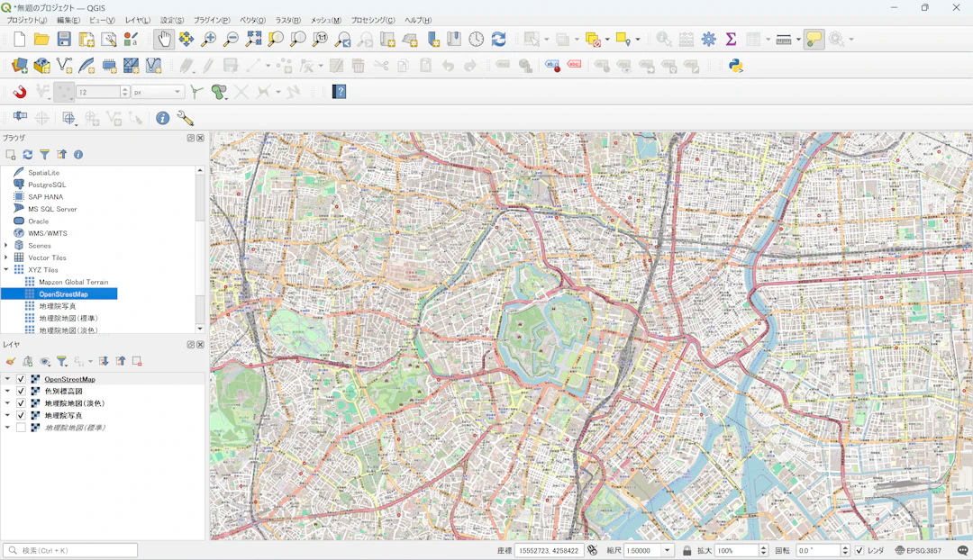Open the Python console icon

736,66
